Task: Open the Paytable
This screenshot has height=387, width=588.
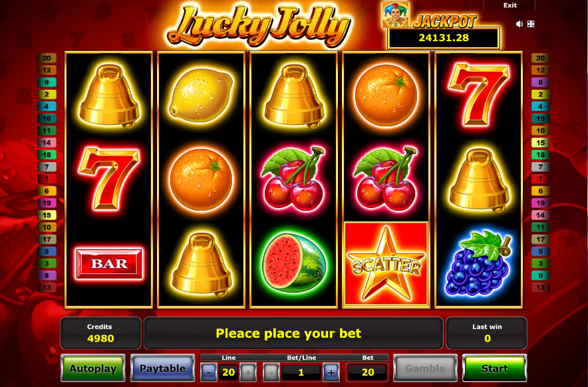Action: pos(162,368)
